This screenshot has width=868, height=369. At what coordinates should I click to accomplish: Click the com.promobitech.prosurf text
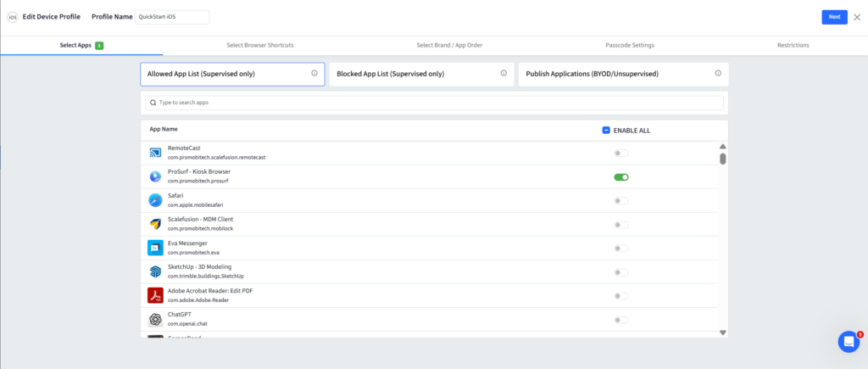198,182
